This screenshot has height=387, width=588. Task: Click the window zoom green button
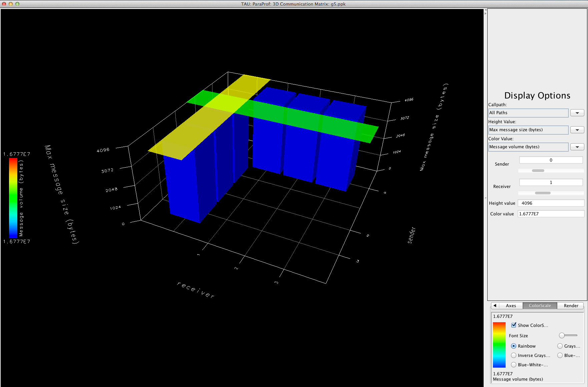pos(17,4)
